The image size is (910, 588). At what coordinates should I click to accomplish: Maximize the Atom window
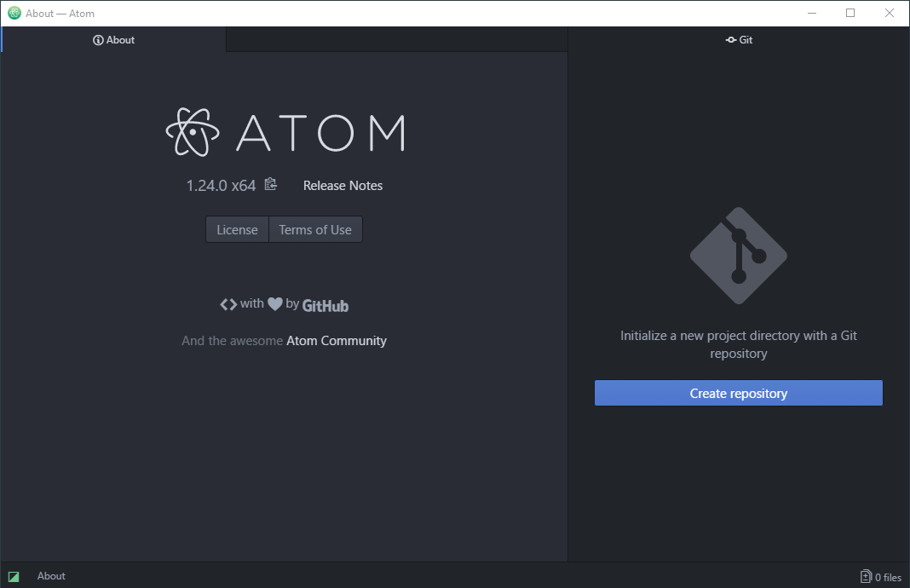(x=850, y=13)
